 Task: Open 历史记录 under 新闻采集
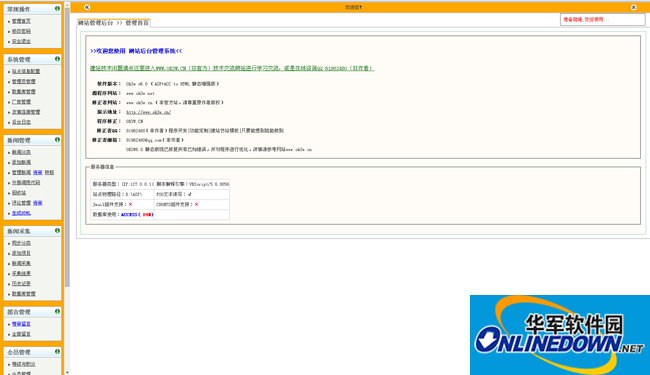21,283
